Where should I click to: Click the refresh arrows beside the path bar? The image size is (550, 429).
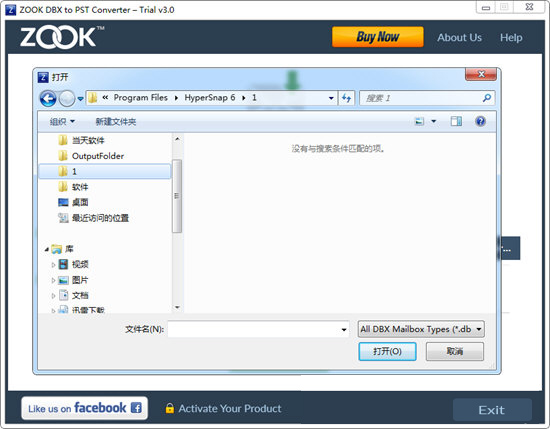[346, 98]
